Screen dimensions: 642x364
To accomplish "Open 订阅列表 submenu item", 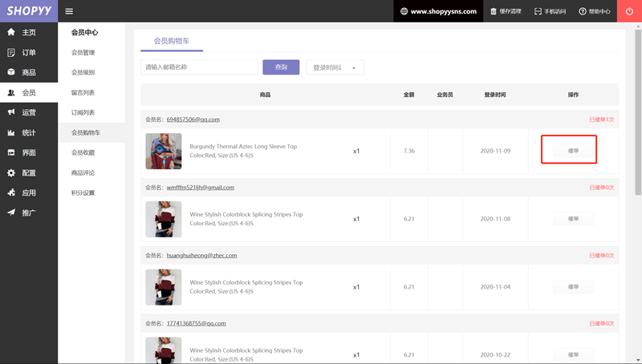I will click(83, 112).
